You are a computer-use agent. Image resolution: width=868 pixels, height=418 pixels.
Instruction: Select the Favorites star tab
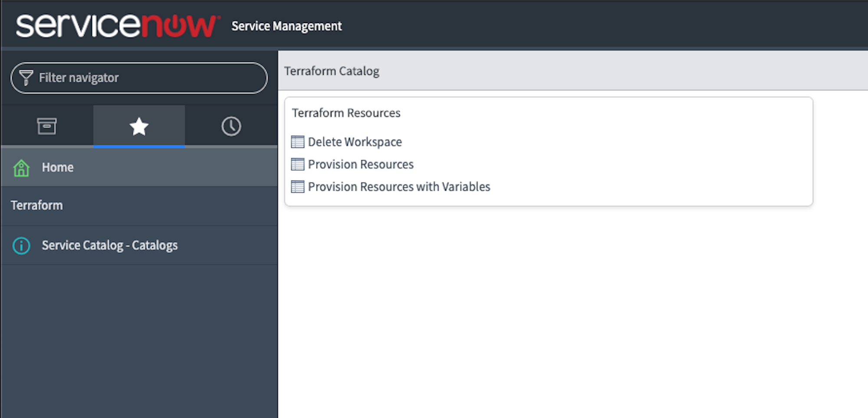click(x=139, y=126)
